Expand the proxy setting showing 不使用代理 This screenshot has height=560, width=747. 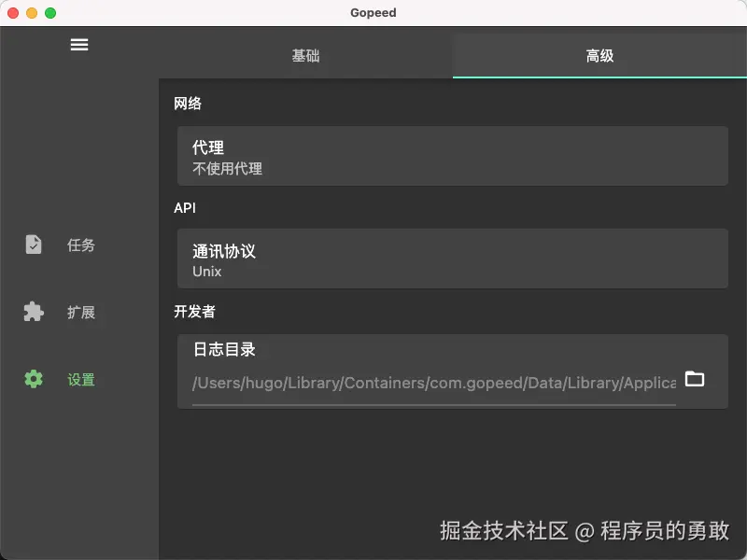pos(453,156)
